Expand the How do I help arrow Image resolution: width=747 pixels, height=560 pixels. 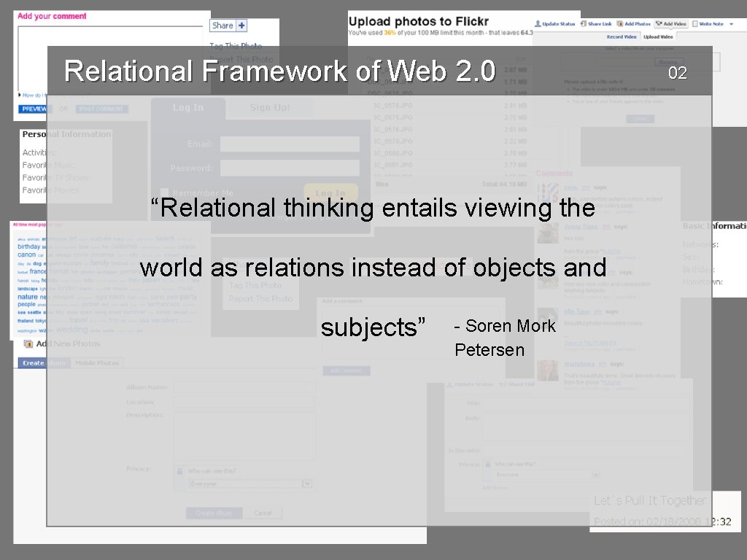[20, 95]
